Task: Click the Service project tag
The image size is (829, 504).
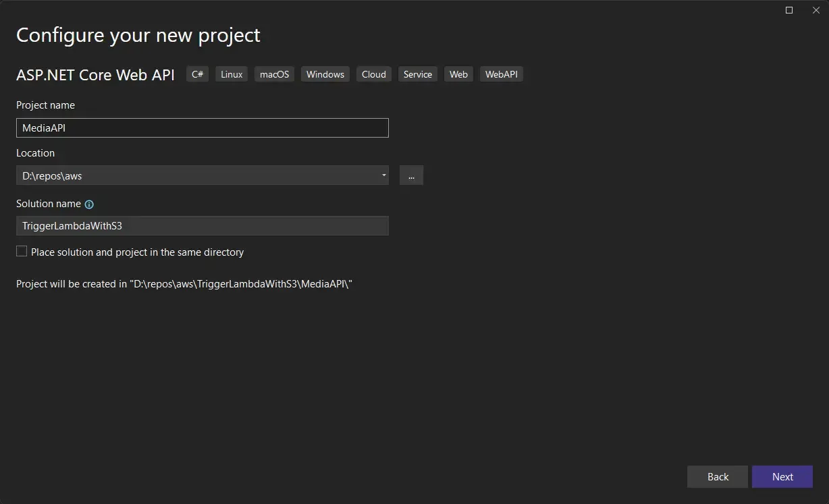Action: pyautogui.click(x=417, y=74)
